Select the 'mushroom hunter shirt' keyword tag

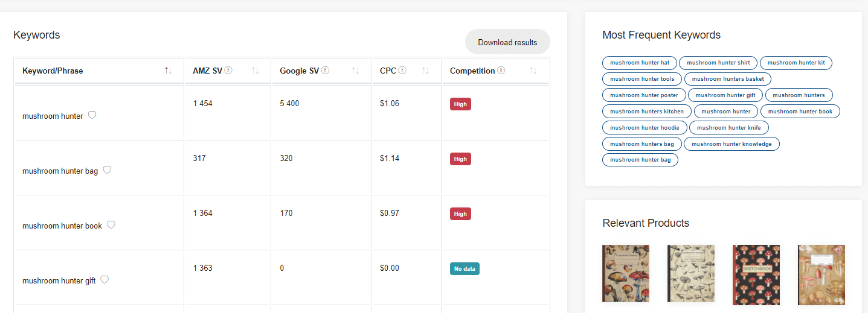pos(718,63)
